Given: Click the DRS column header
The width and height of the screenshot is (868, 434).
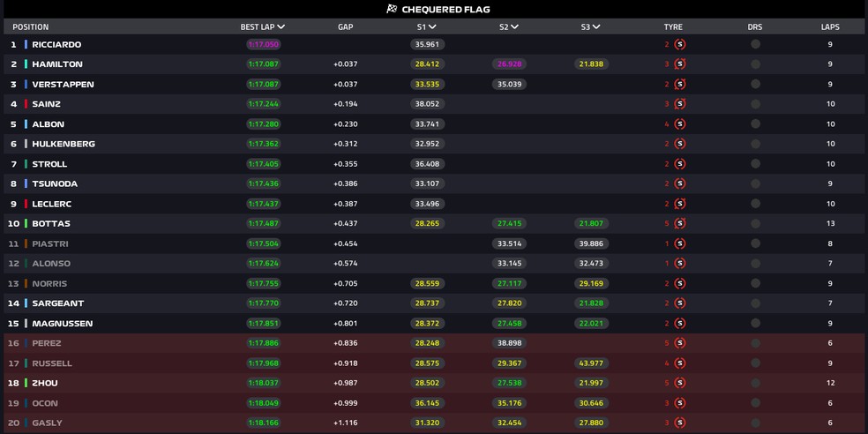Looking at the screenshot, I should pos(755,26).
